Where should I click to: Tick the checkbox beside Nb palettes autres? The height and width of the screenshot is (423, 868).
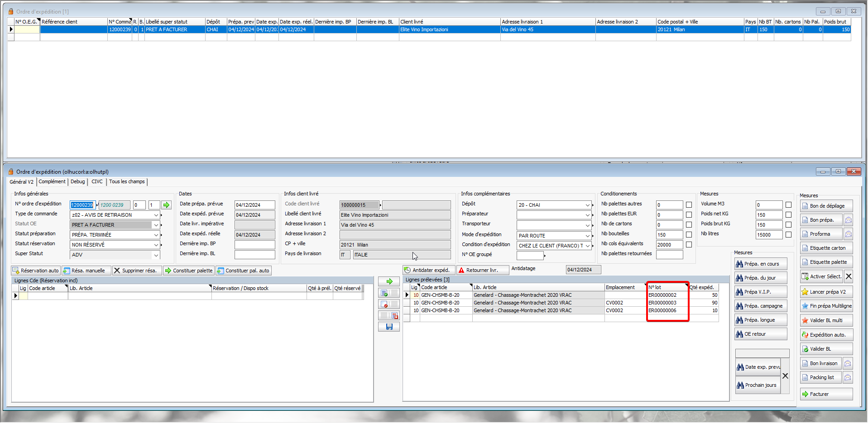click(x=689, y=205)
